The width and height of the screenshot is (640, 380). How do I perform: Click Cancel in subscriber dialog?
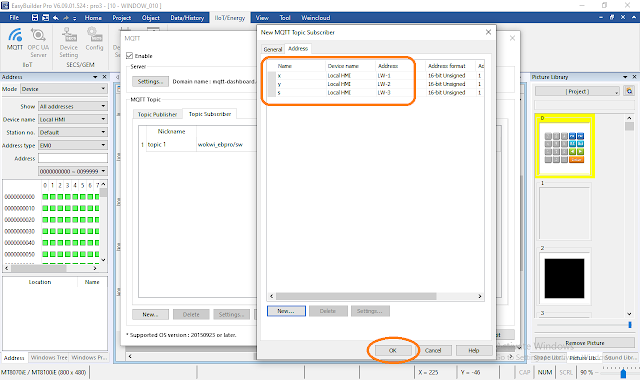coord(433,350)
